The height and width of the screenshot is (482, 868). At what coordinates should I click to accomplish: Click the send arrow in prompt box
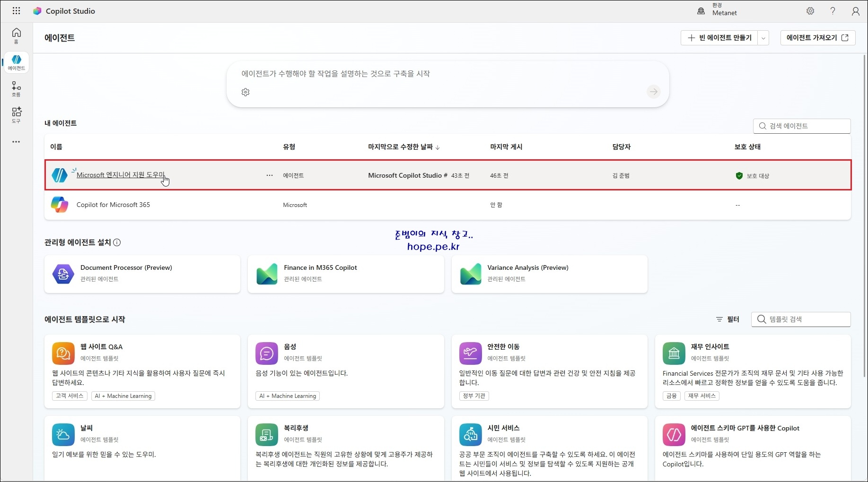pos(654,92)
